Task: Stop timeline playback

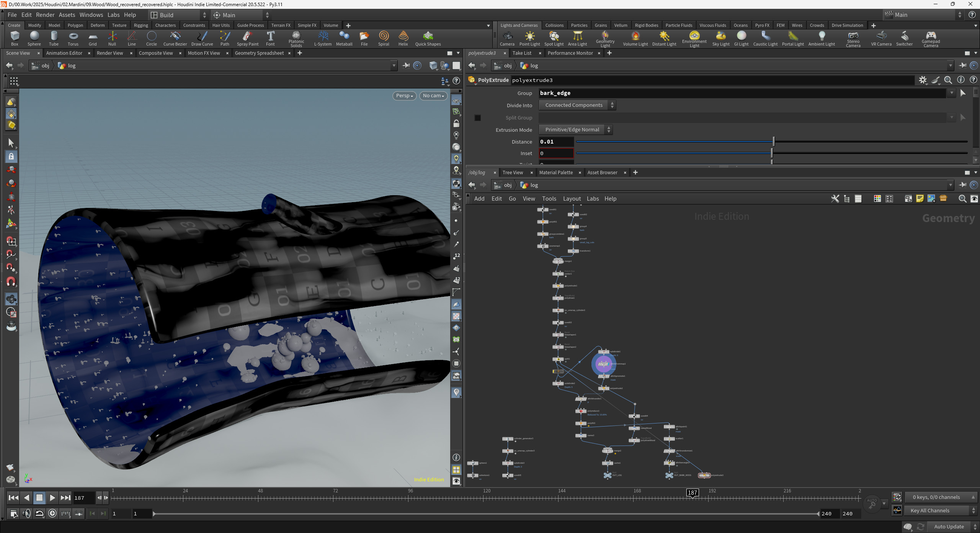Action: [x=39, y=498]
